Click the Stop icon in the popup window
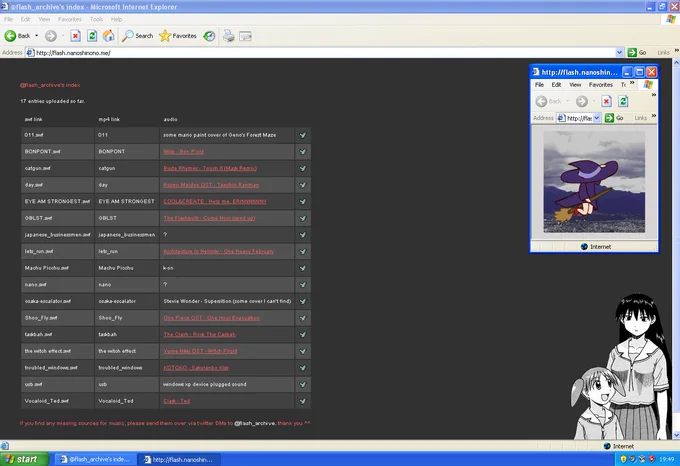Image resolution: width=680 pixels, height=466 pixels. point(606,101)
